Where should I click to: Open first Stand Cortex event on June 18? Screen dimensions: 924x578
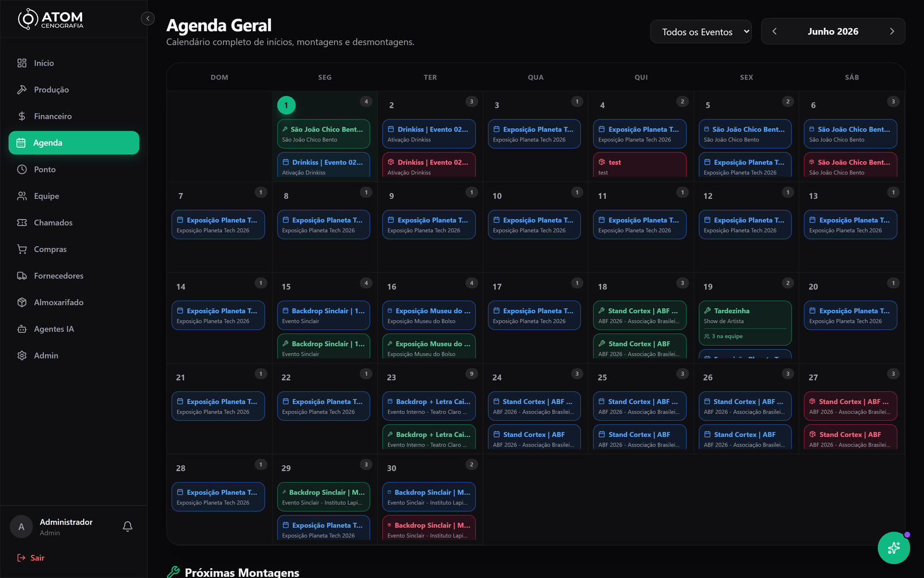[640, 316]
